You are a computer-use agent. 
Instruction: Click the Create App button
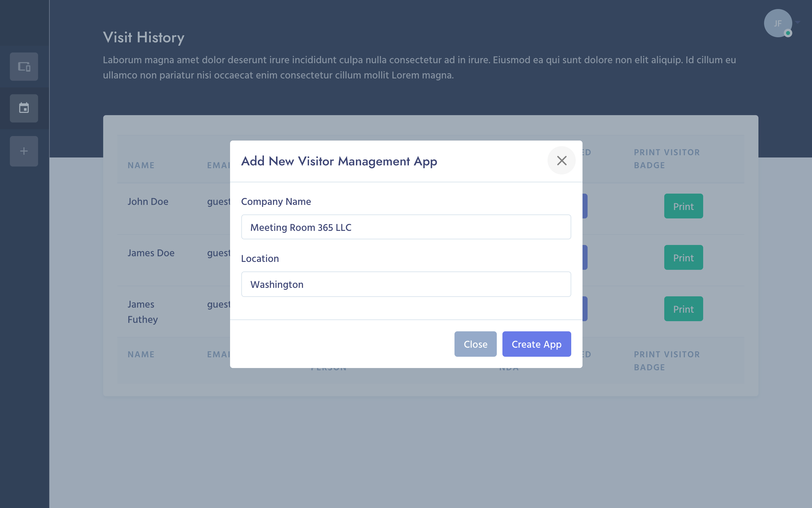[536, 344]
